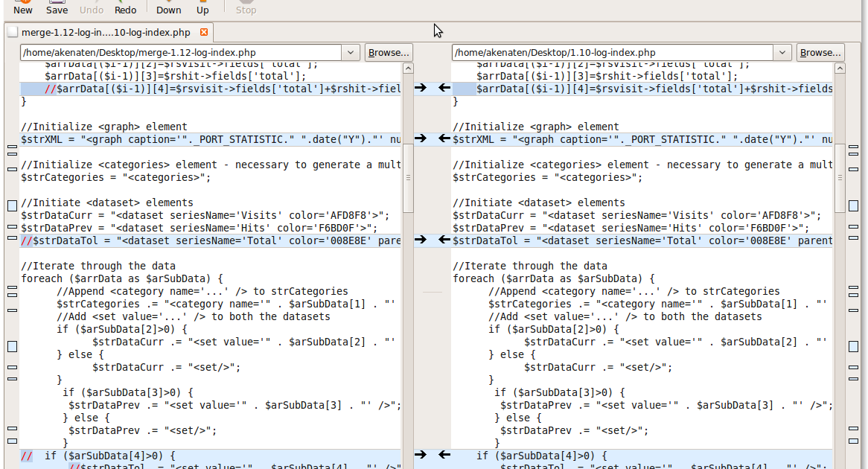Click left pane foreach ($arrData as $arSubData) line
Image resolution: width=868 pixels, height=469 pixels.
[122, 278]
